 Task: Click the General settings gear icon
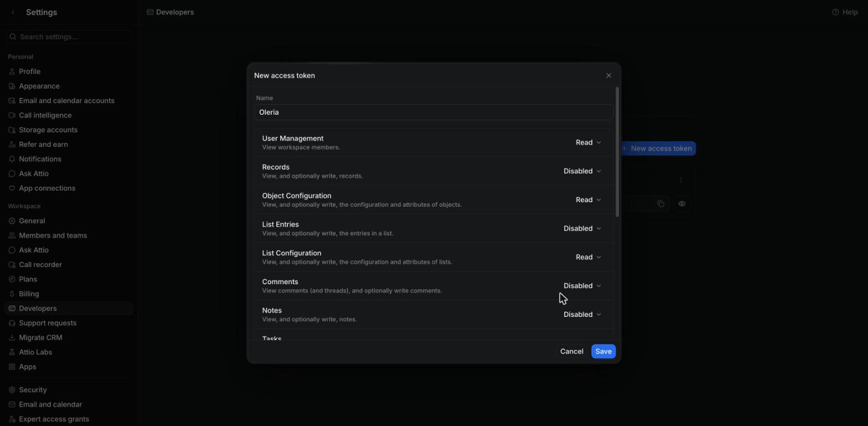[12, 221]
